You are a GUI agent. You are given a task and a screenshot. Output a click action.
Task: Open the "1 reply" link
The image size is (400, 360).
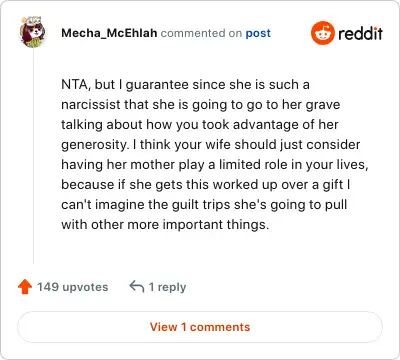pos(167,287)
